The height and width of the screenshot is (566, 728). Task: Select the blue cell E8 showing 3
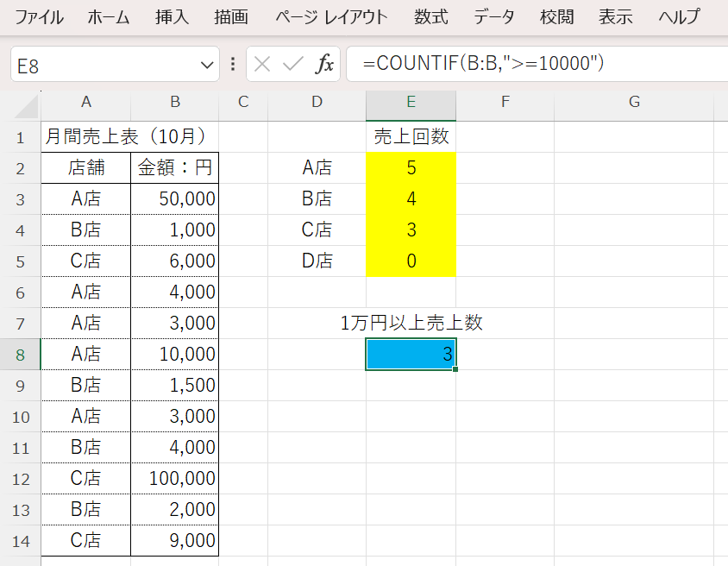411,354
